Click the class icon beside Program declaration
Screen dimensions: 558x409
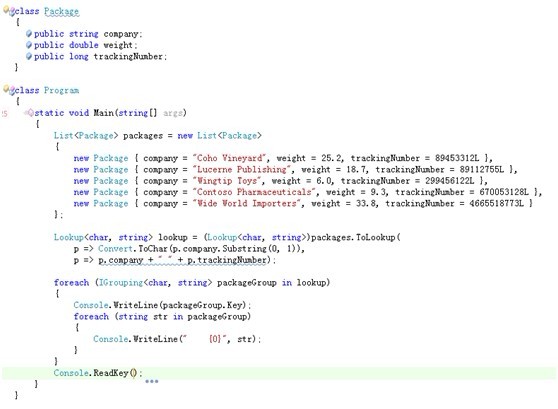[x=9, y=89]
